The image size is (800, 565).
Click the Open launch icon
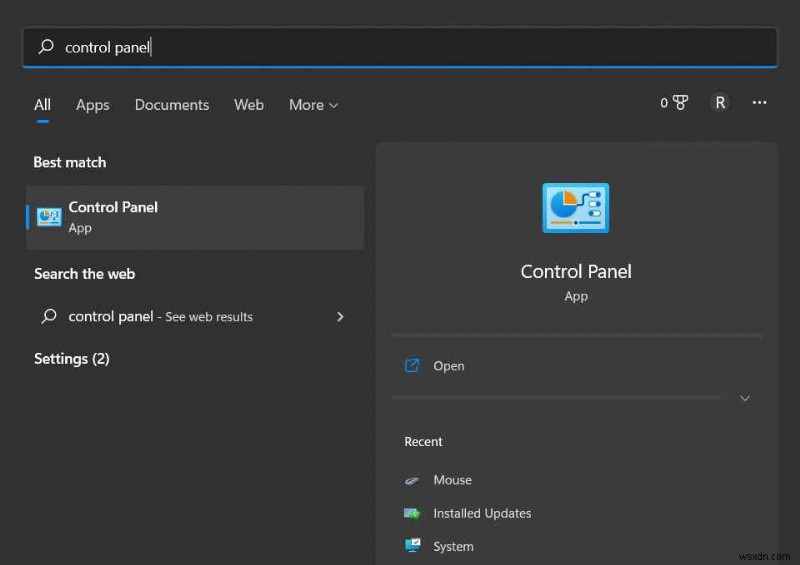pos(412,365)
